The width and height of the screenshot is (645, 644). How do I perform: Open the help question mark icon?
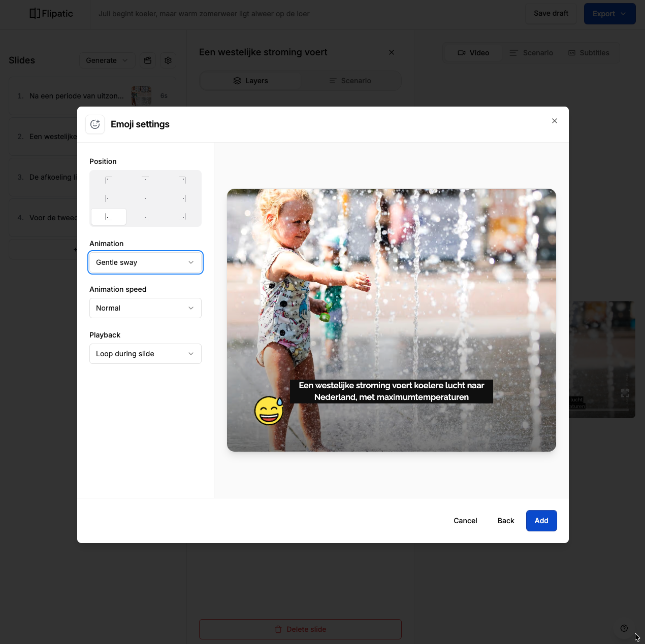624,628
